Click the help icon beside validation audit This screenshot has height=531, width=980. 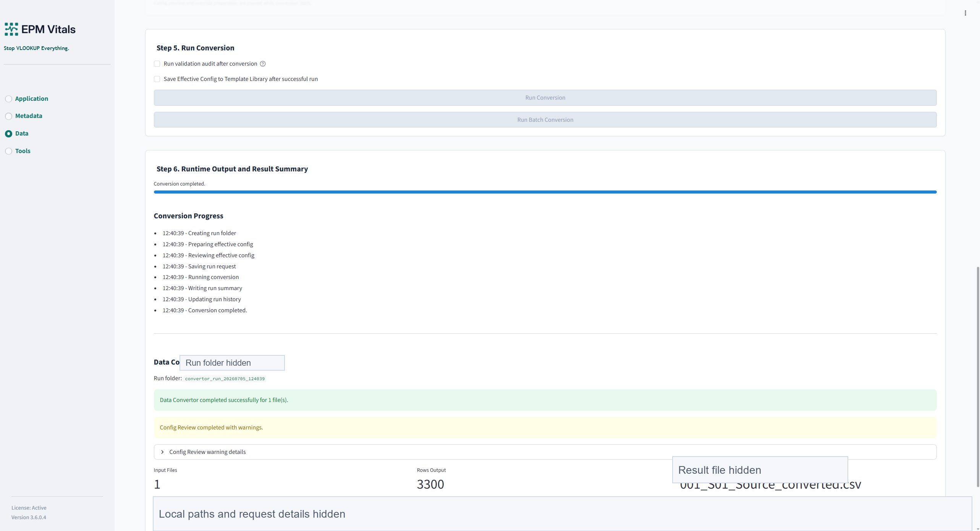(x=263, y=64)
